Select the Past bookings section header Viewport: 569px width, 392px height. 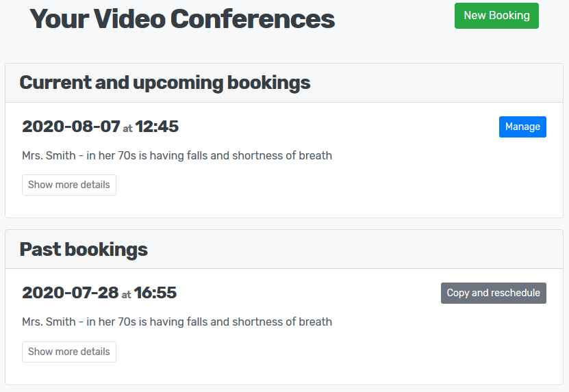84,249
